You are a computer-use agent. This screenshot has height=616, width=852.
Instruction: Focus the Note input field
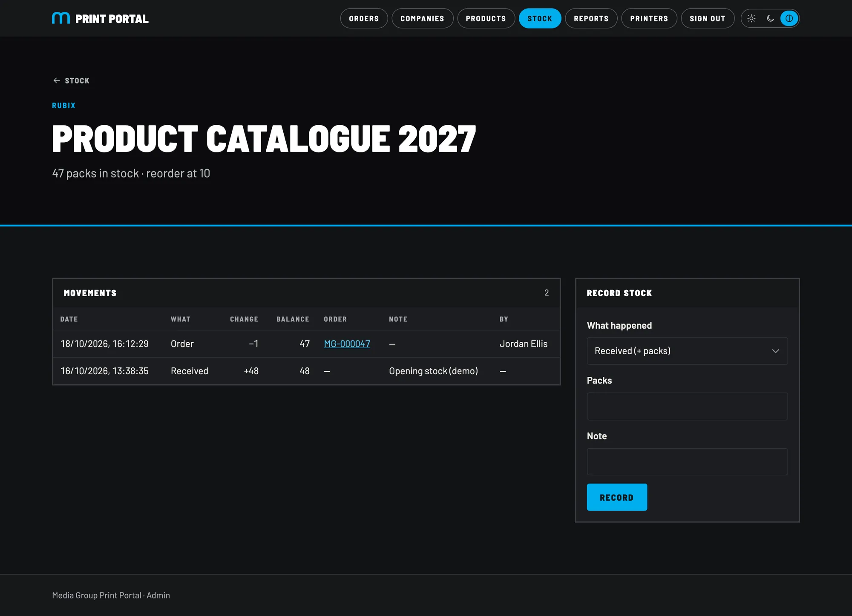(x=687, y=461)
